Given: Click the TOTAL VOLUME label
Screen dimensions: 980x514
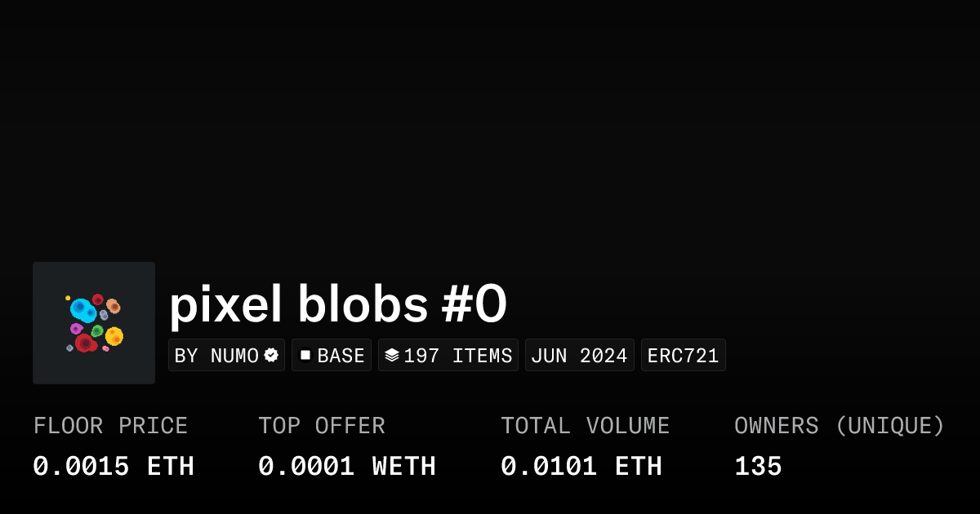Looking at the screenshot, I should tap(585, 426).
